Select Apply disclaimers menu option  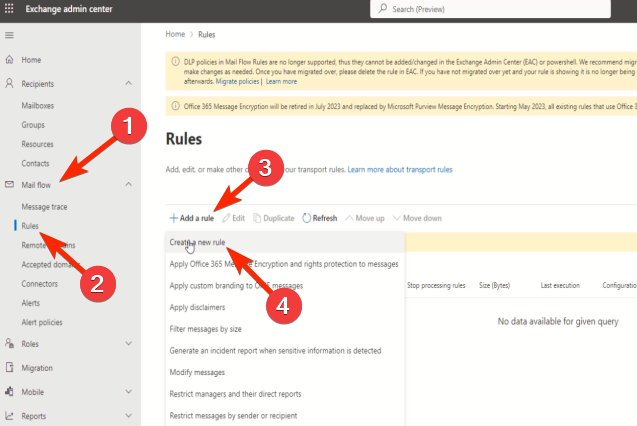point(285,307)
